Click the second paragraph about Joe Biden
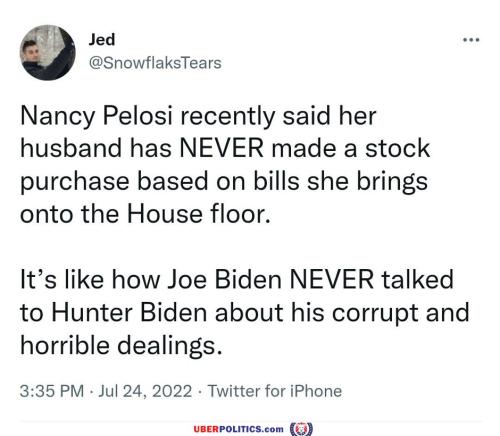 [x=245, y=312]
